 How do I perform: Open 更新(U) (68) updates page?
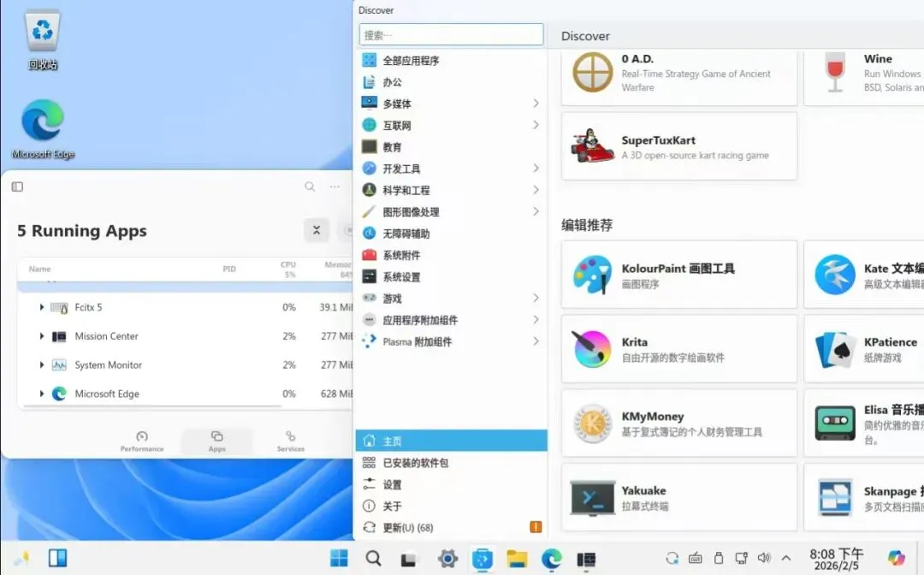(x=451, y=527)
